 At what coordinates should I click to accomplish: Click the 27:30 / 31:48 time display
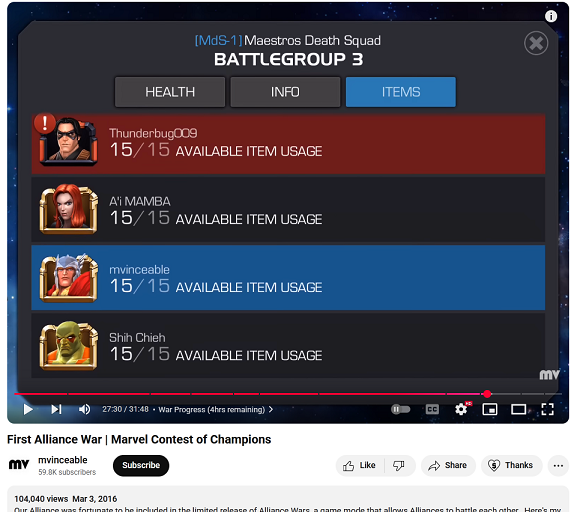point(125,409)
